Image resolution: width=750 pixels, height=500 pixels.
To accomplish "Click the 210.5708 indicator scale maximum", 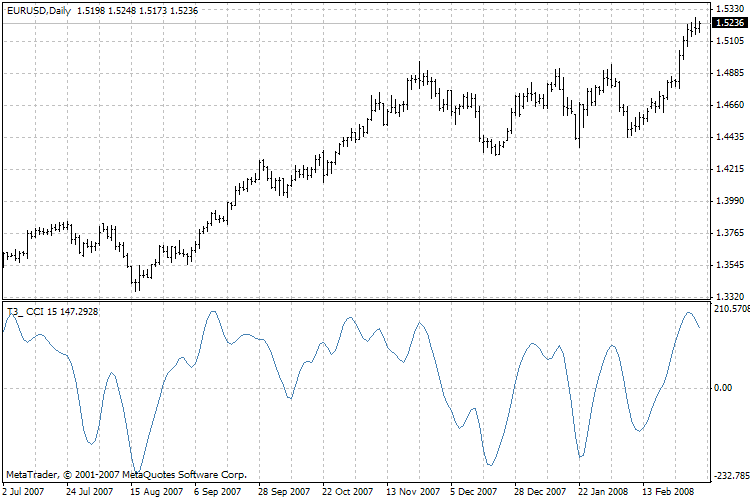I will click(x=731, y=309).
